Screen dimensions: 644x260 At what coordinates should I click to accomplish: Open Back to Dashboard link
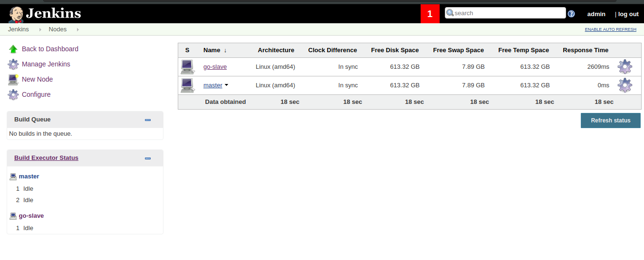pos(50,49)
